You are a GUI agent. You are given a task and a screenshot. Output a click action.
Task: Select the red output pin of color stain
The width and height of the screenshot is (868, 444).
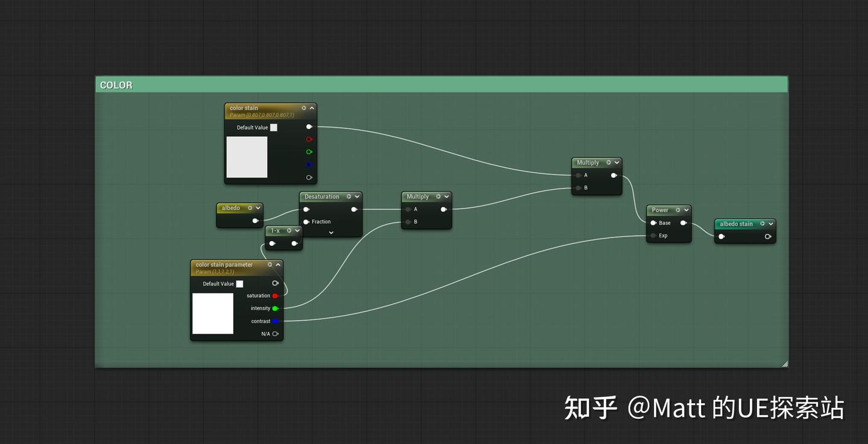[x=309, y=139]
